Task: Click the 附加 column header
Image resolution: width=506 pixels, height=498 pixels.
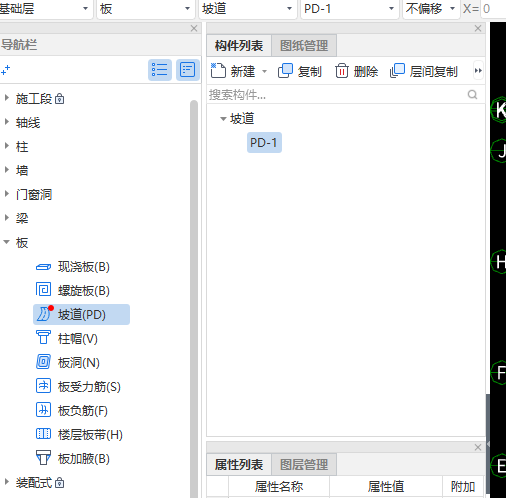Action: [463, 487]
